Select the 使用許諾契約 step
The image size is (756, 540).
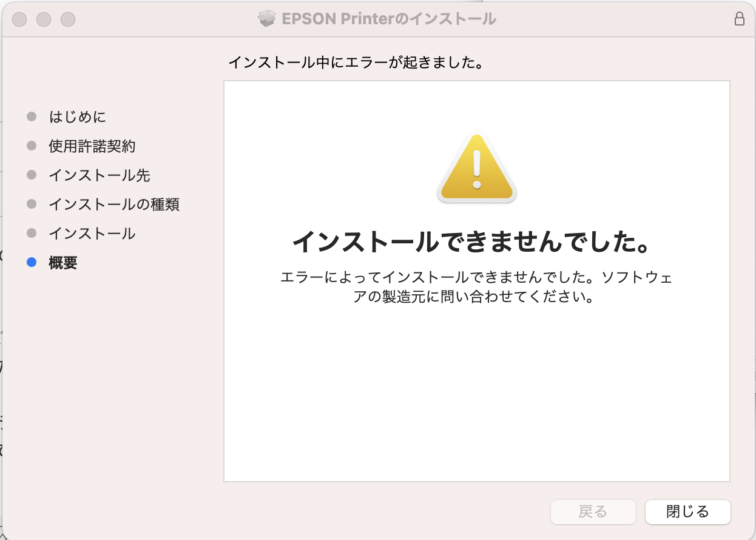(92, 146)
